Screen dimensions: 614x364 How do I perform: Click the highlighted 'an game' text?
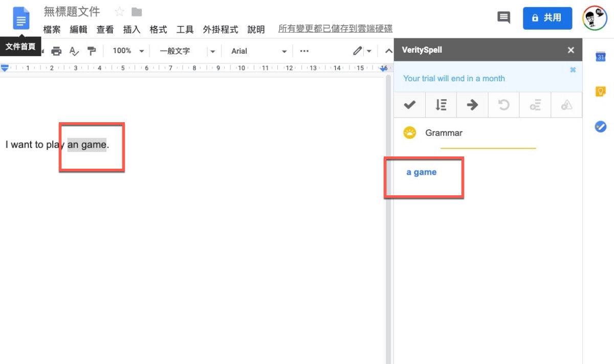coord(87,145)
